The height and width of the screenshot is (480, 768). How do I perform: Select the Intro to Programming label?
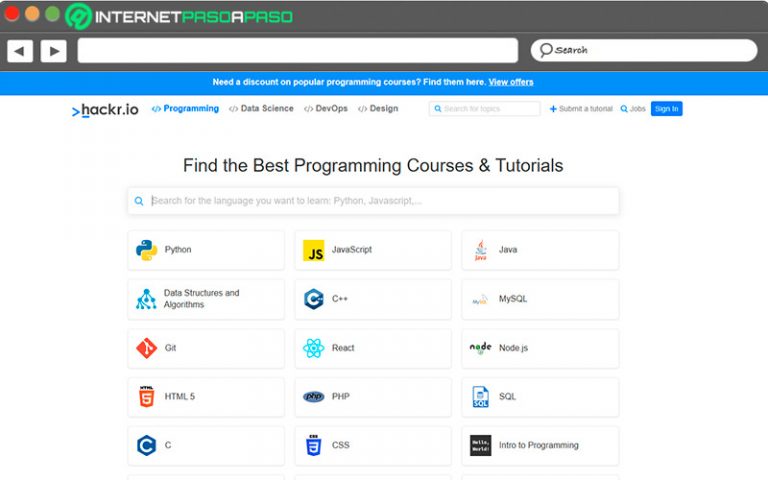pos(538,445)
